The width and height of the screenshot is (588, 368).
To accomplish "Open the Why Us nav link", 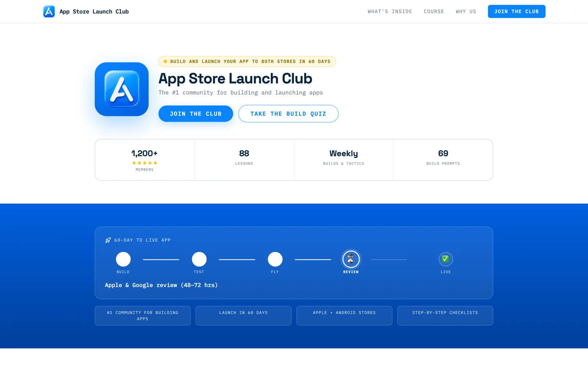I will click(466, 11).
